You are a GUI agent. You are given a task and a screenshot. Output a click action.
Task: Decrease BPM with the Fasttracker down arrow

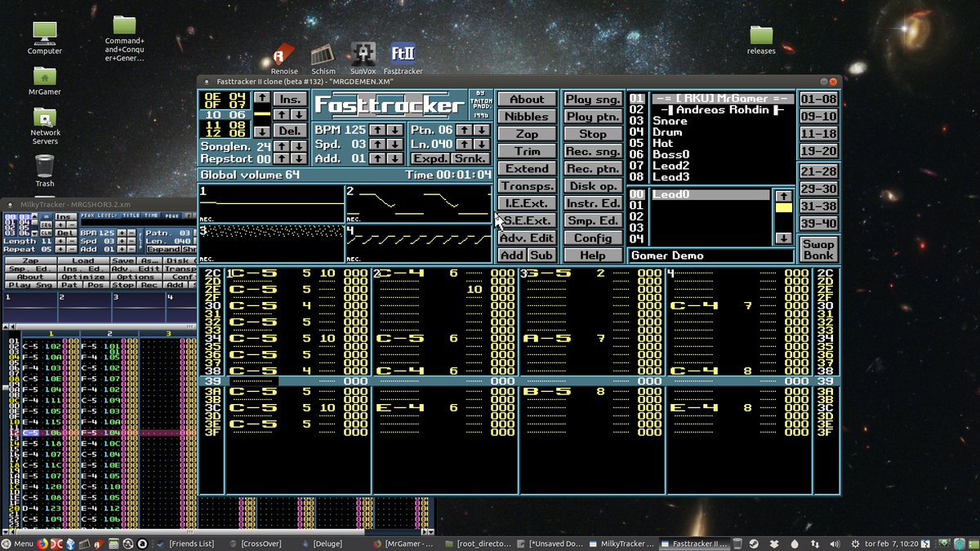[x=395, y=130]
